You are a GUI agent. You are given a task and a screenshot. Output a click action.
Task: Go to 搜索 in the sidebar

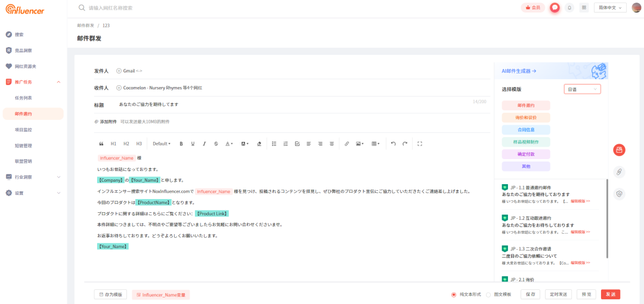click(19, 35)
